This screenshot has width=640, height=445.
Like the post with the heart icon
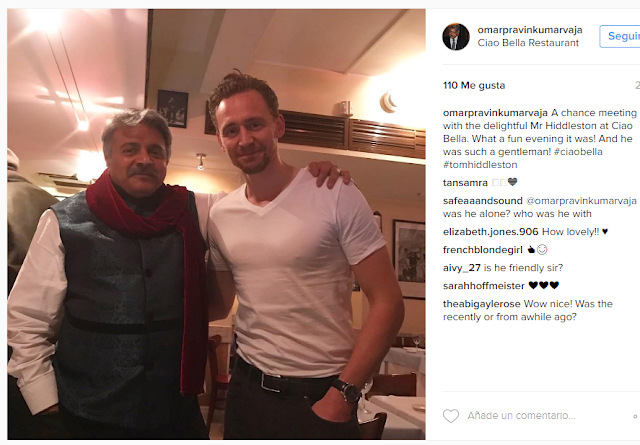tap(451, 416)
